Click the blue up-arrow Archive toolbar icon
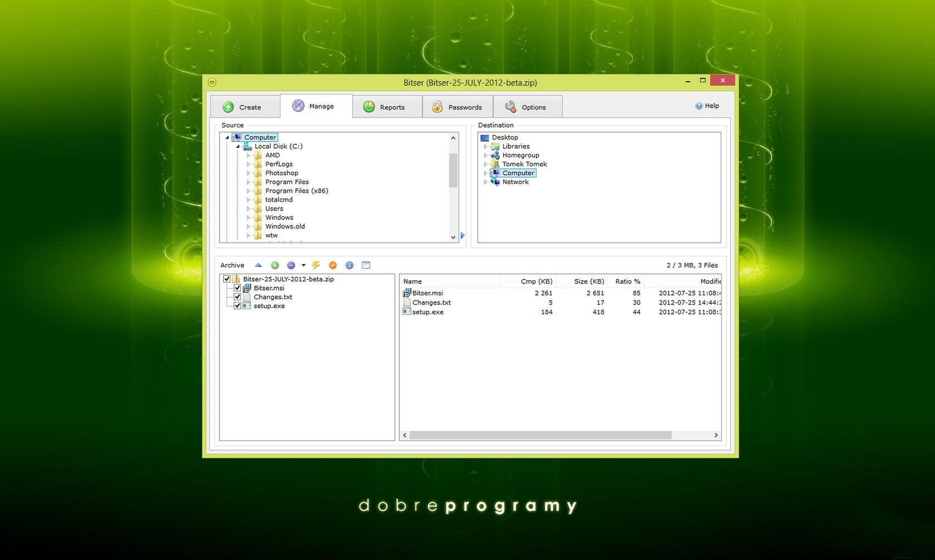This screenshot has width=935, height=560. (x=258, y=265)
